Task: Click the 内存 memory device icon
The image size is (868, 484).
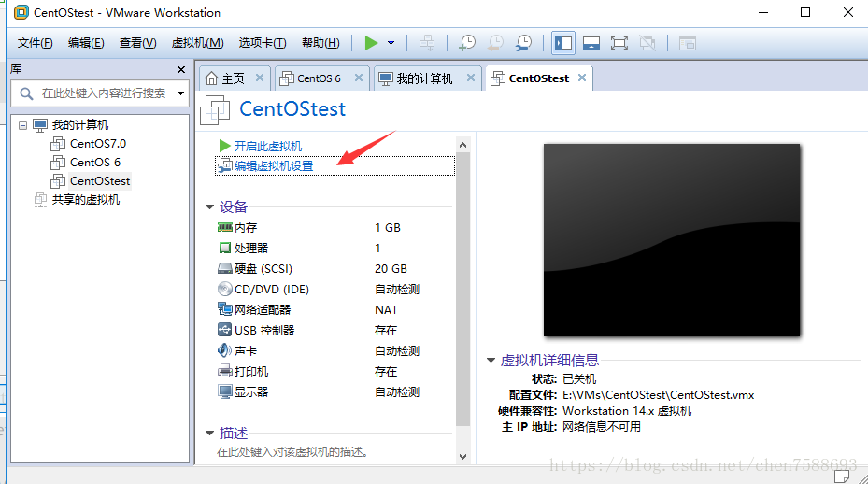Action: pos(225,228)
